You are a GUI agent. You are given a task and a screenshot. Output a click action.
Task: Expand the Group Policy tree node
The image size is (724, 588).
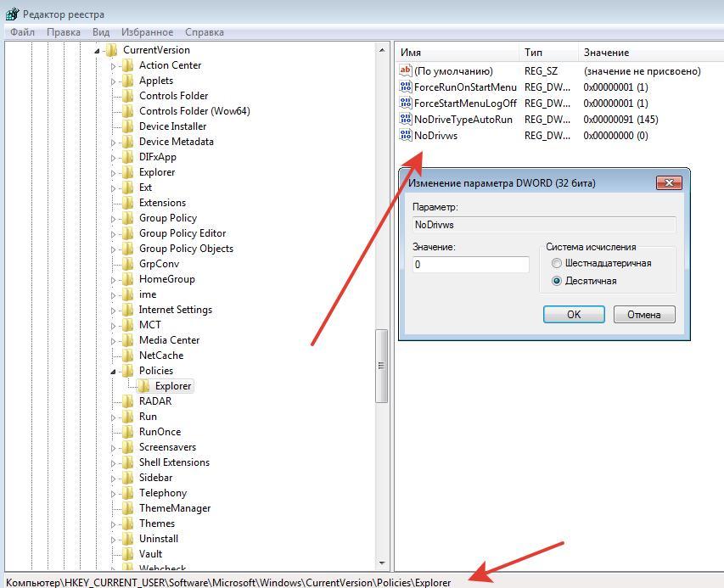tap(113, 219)
